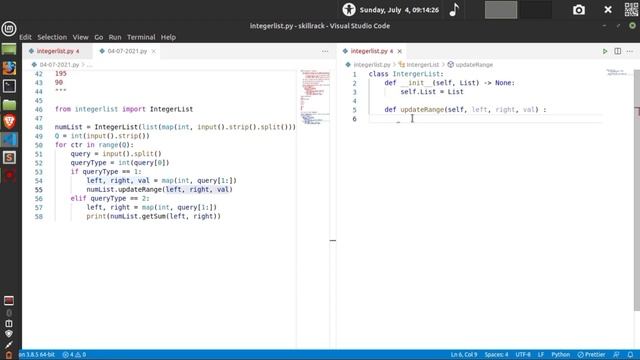Click the feedback icon in status bar

coord(616,355)
